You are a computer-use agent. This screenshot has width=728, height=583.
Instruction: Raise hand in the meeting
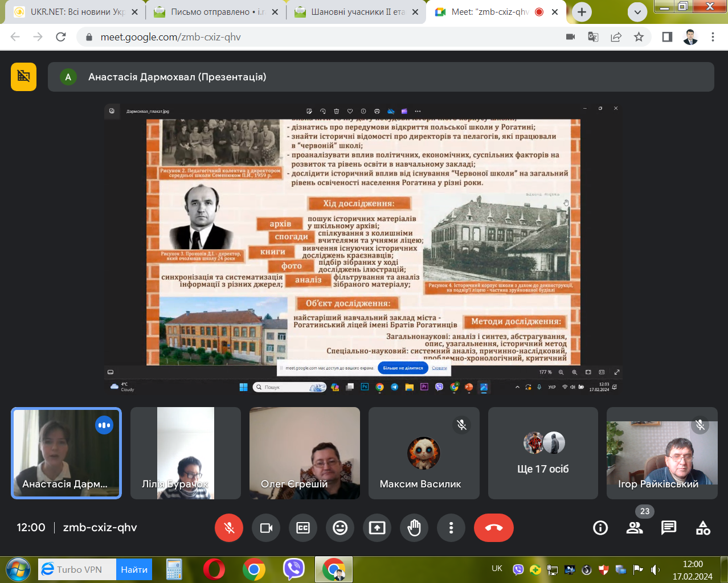(414, 528)
